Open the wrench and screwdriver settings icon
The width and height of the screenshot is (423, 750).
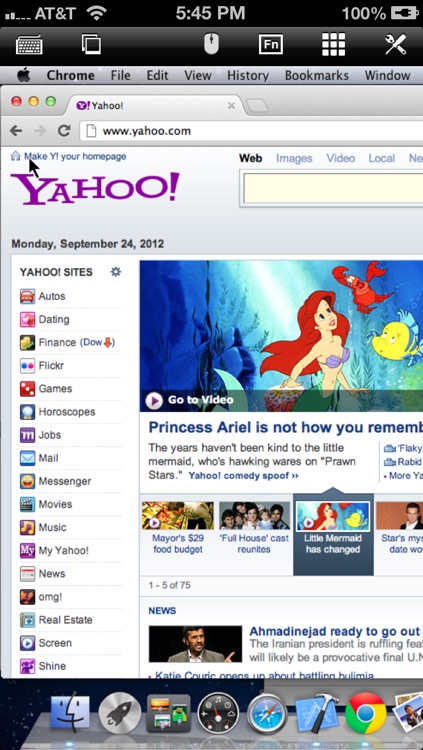[x=396, y=44]
